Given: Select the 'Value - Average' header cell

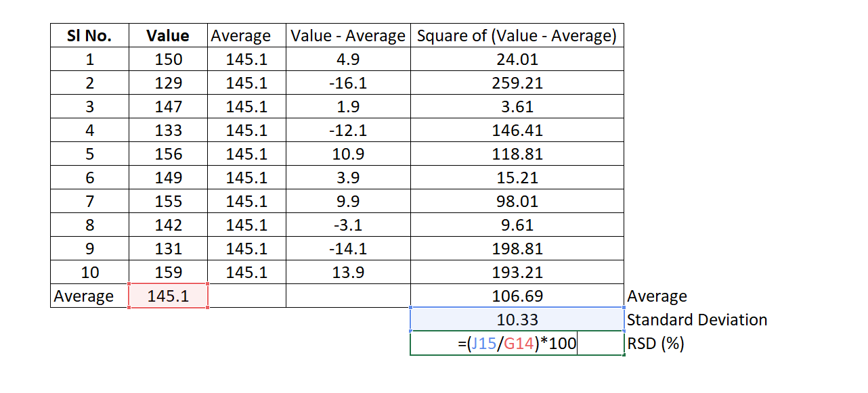Looking at the screenshot, I should coord(348,35).
